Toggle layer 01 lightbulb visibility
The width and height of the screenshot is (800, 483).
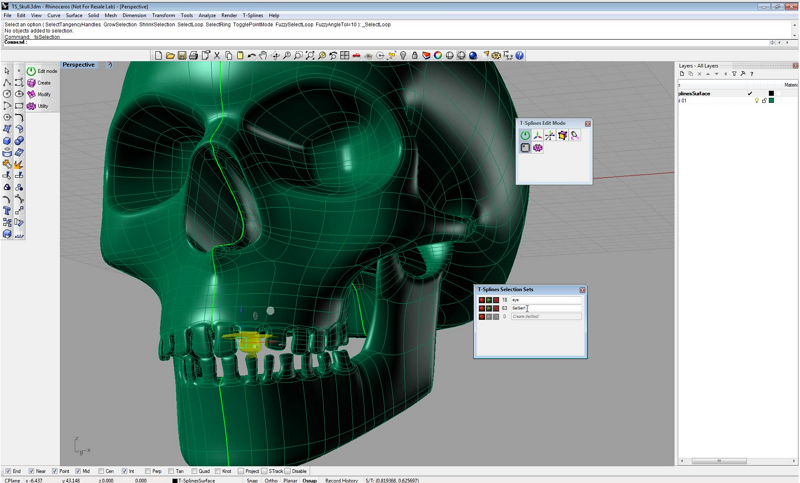coord(757,101)
